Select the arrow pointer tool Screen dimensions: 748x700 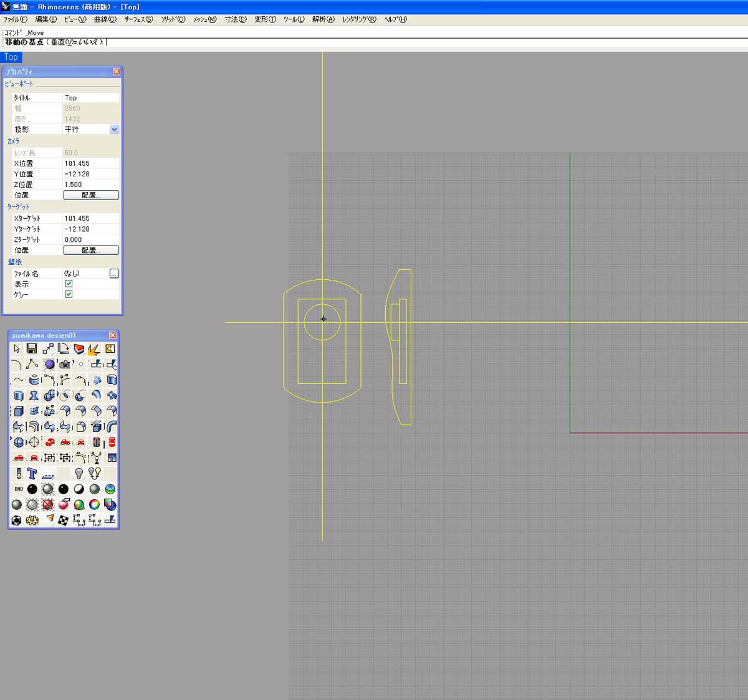pos(17,349)
